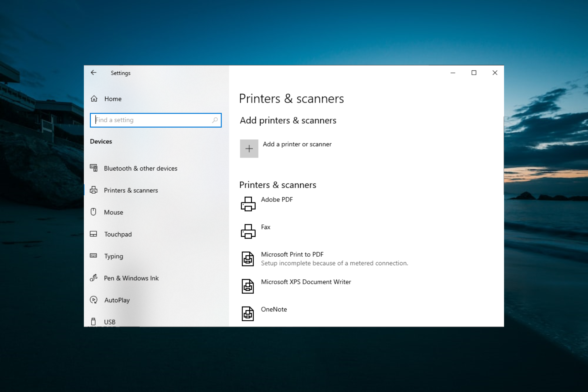Click the Microsoft XPS Document Writer icon

pyautogui.click(x=248, y=285)
